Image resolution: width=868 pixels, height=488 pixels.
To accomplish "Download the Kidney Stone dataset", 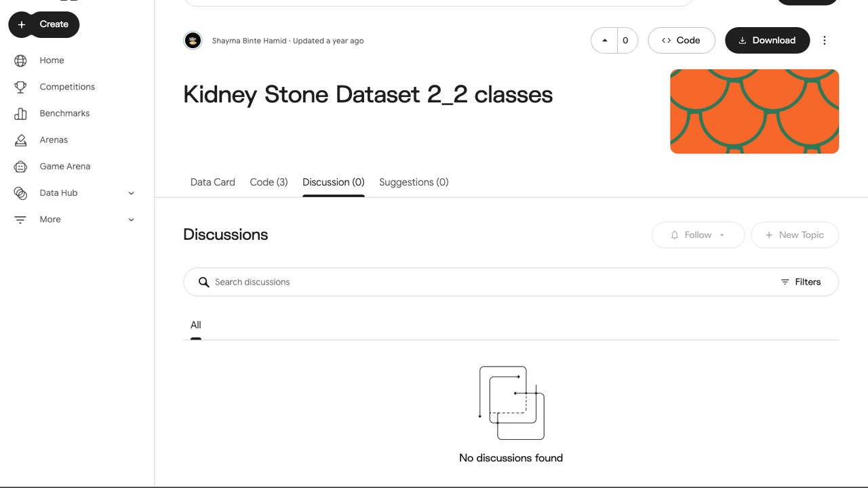I will (767, 41).
